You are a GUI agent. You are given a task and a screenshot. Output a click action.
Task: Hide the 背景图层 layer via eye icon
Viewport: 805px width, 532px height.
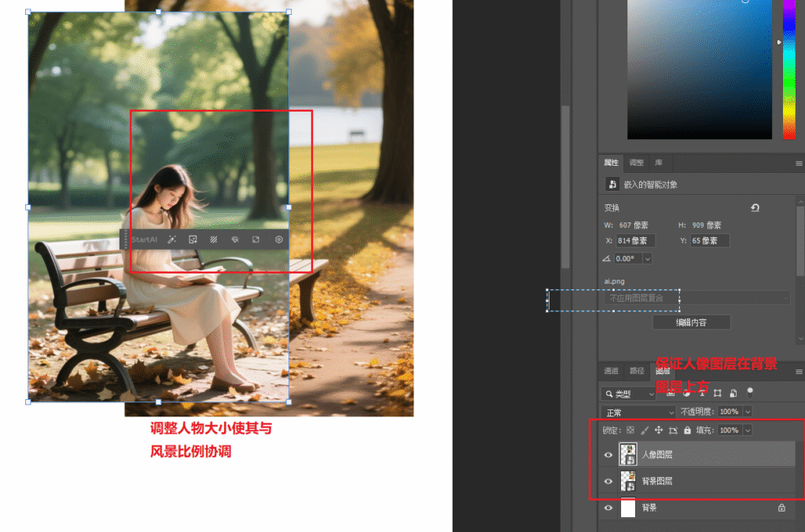(x=608, y=481)
